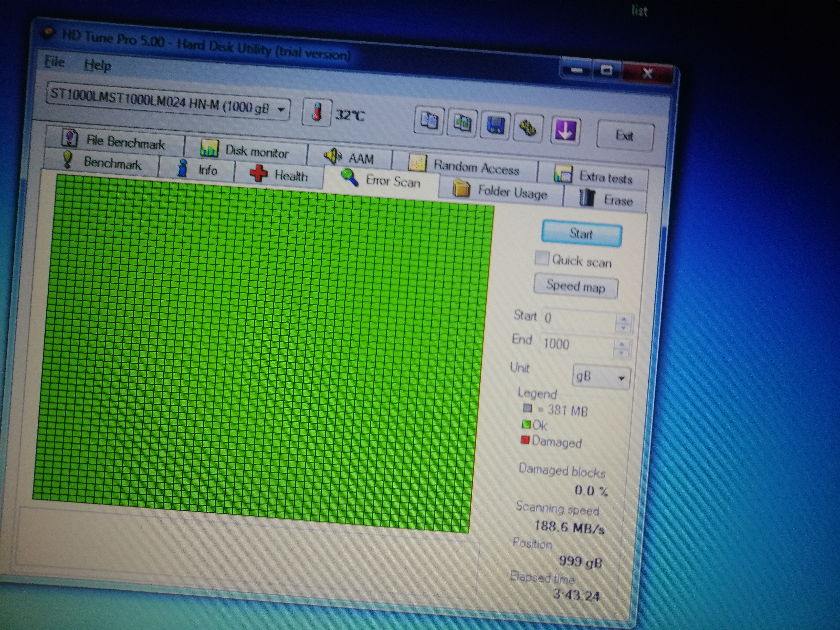Screen dimensions: 840x630
Task: Decrease the End value with down stepper
Action: point(621,353)
